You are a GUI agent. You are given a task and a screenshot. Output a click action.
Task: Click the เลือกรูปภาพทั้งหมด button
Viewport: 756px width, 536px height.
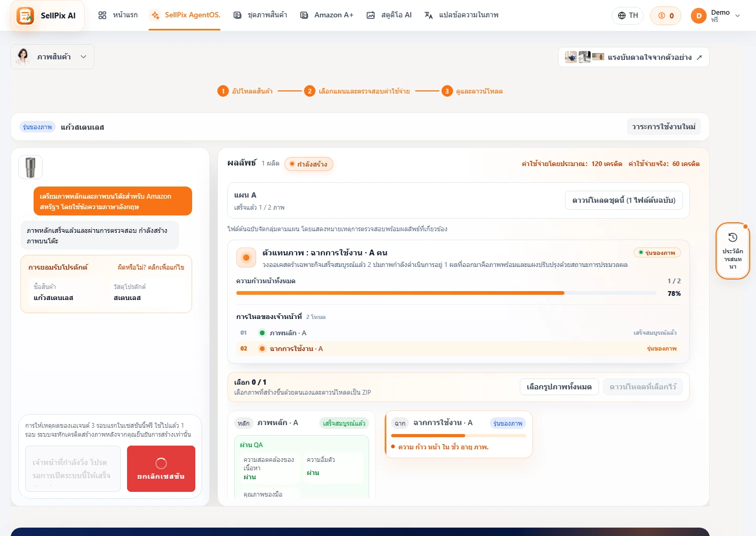(559, 387)
